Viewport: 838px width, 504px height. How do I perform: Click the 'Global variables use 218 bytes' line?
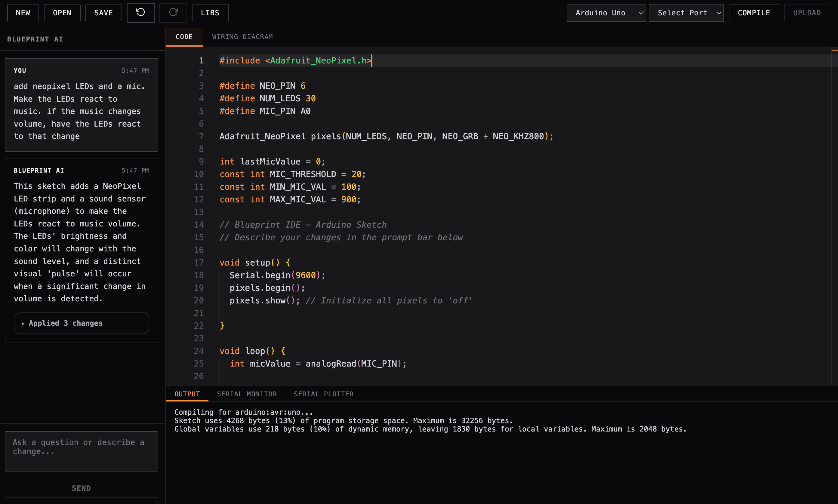click(430, 429)
